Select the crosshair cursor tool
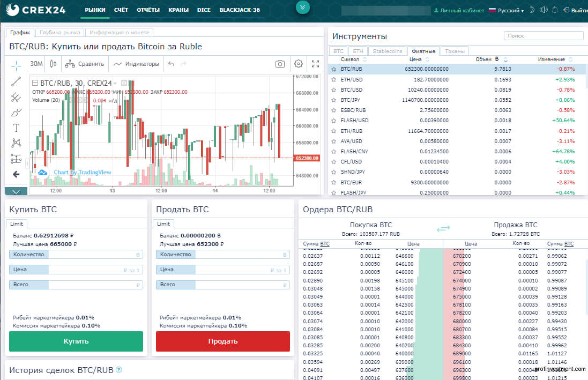The image size is (588, 380). pos(16,65)
